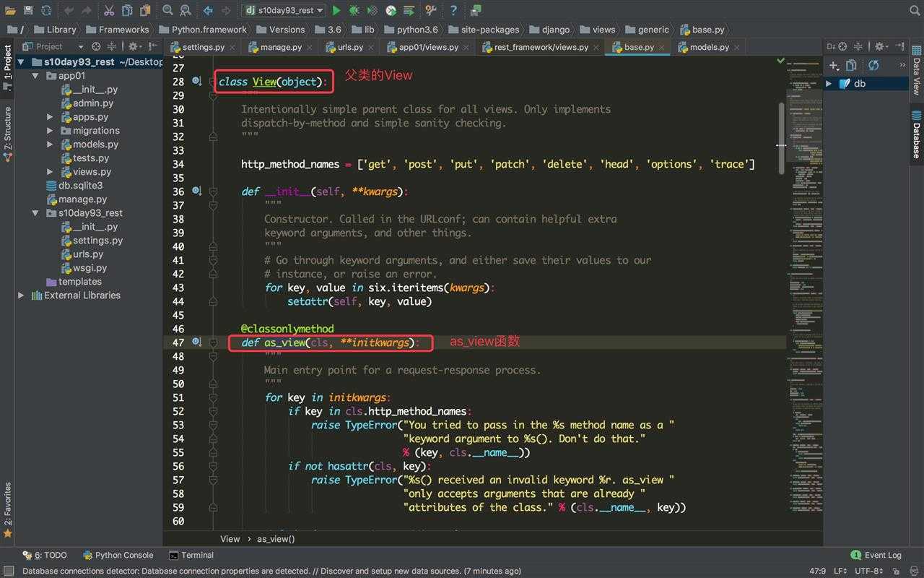Viewport: 924px width, 578px height.
Task: Click the Undo arrow icon
Action: coord(69,10)
